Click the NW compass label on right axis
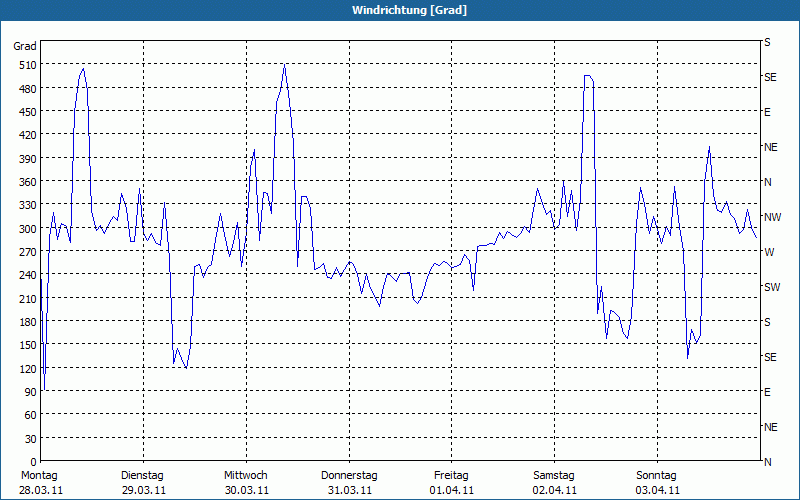The height and width of the screenshot is (500, 800). 772,217
